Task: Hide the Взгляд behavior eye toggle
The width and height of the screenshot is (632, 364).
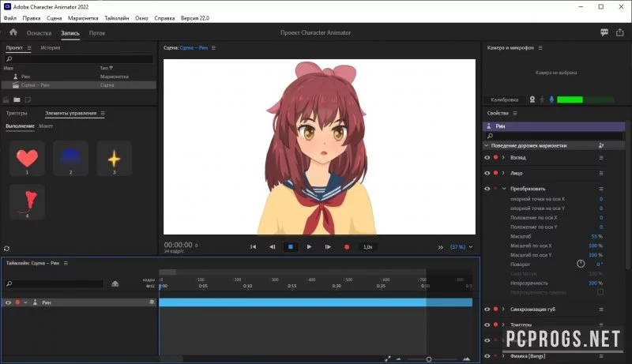Action: pos(487,157)
